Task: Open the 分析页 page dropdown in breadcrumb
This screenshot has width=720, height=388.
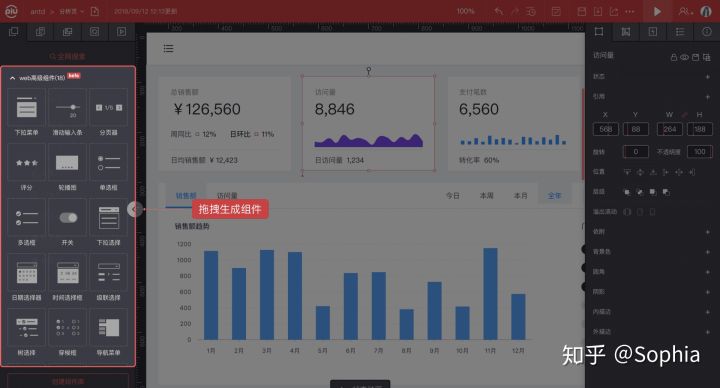Action: [x=71, y=11]
